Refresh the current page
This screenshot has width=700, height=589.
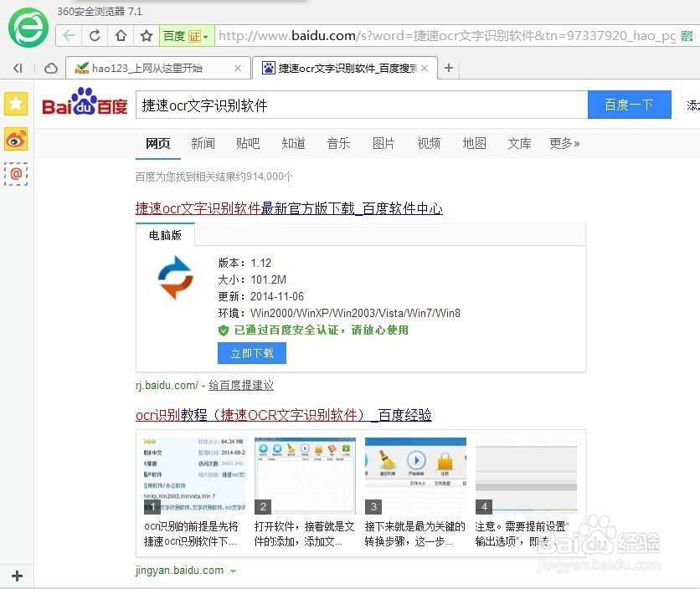(x=95, y=36)
